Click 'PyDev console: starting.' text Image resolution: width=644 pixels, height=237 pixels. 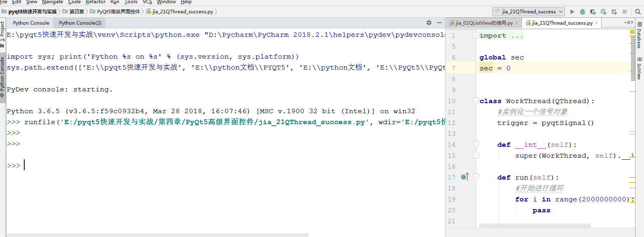[x=60, y=89]
